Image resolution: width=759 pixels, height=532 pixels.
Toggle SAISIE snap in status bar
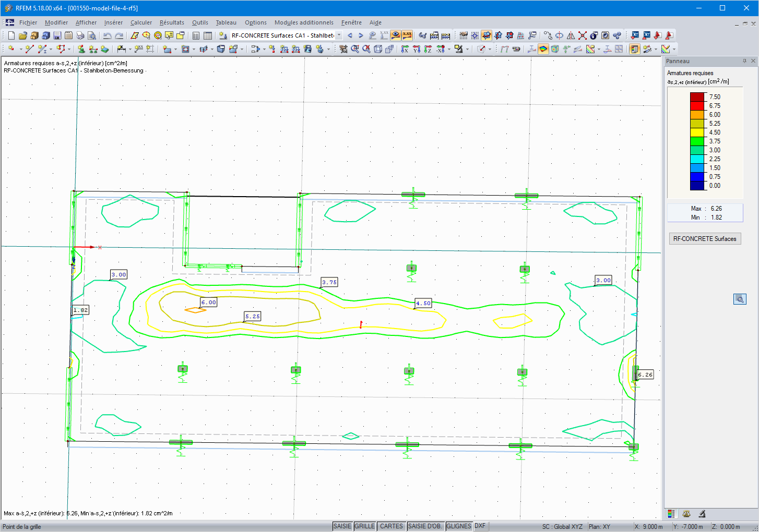pos(342,526)
